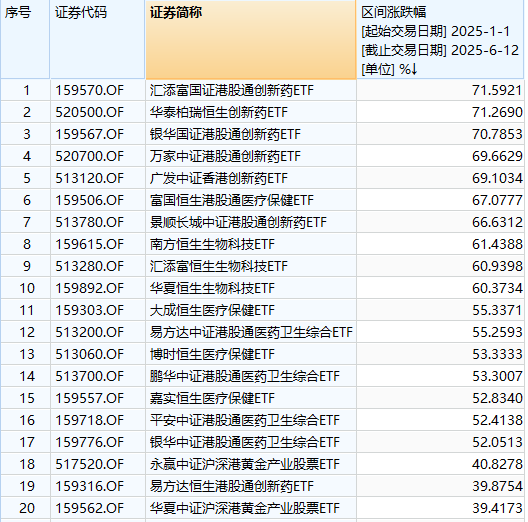Open 广发中证香港创新药ETF entry
Screen dimensions: 528x522
coord(219,178)
